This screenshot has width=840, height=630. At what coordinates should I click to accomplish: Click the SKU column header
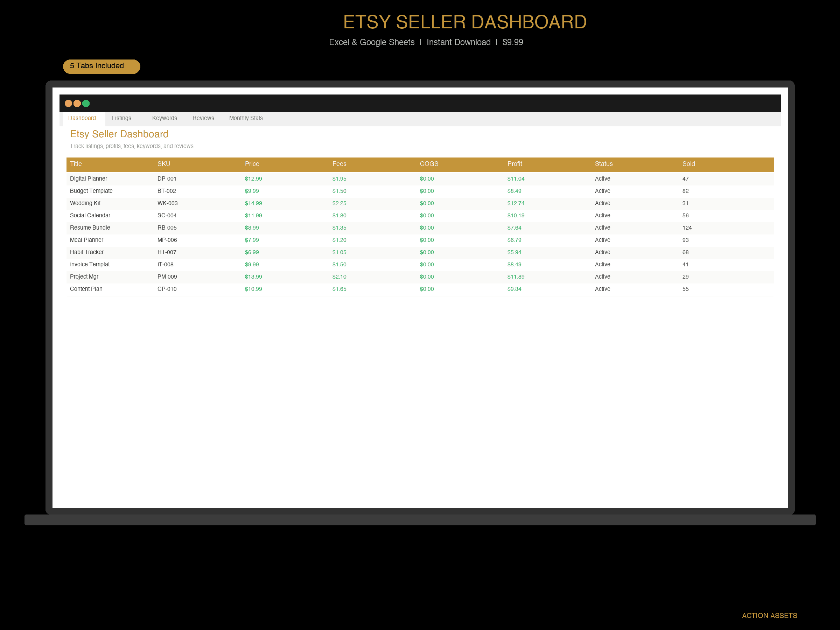coord(164,164)
